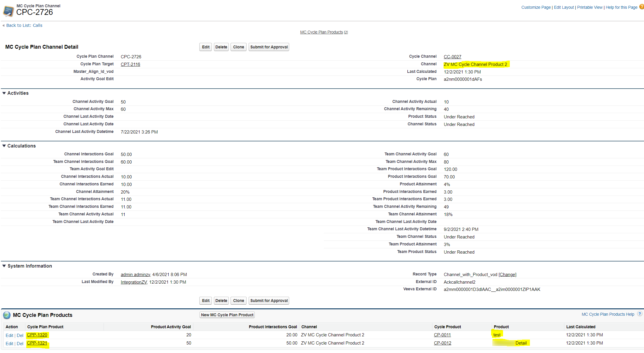
Task: Collapse the Activities section
Action: 4,93
